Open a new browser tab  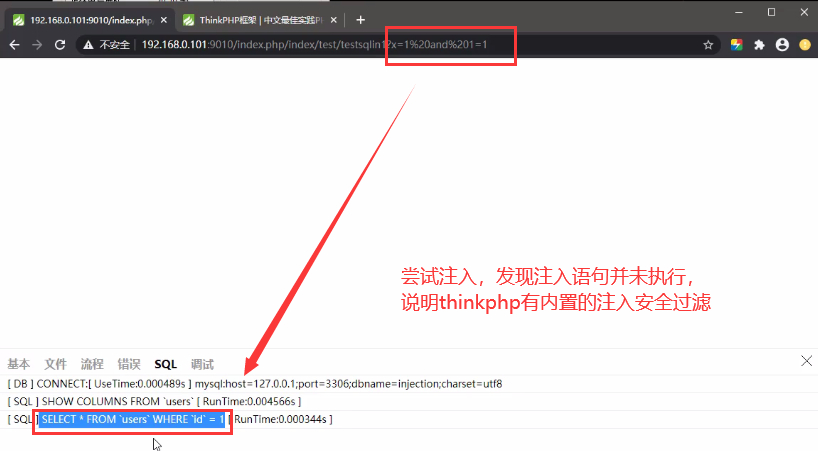coord(360,19)
